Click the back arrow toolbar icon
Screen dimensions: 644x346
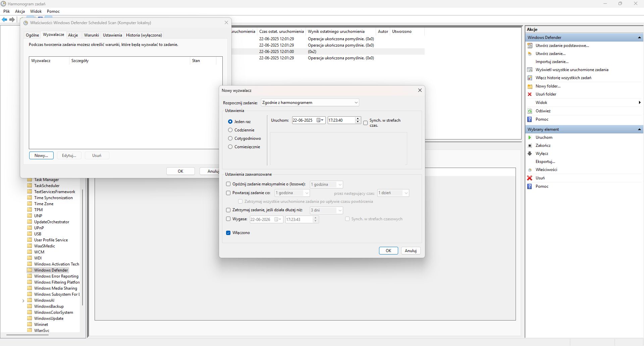click(4, 20)
